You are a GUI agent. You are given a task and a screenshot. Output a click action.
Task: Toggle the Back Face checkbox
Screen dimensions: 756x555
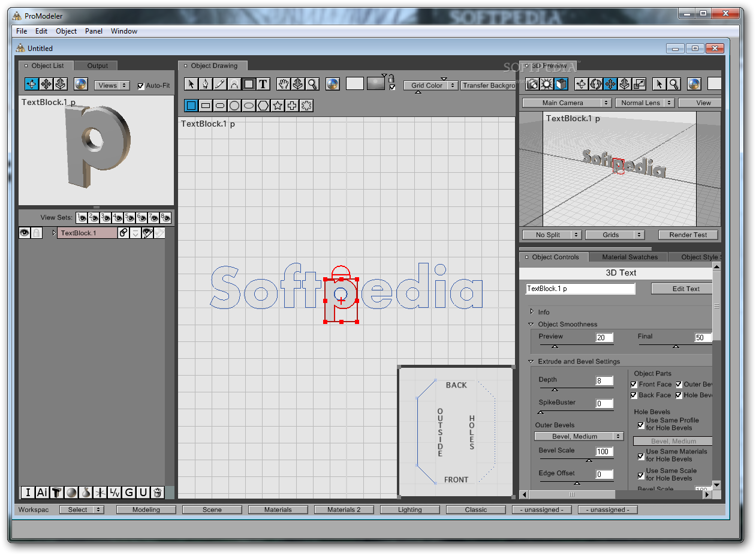point(634,395)
